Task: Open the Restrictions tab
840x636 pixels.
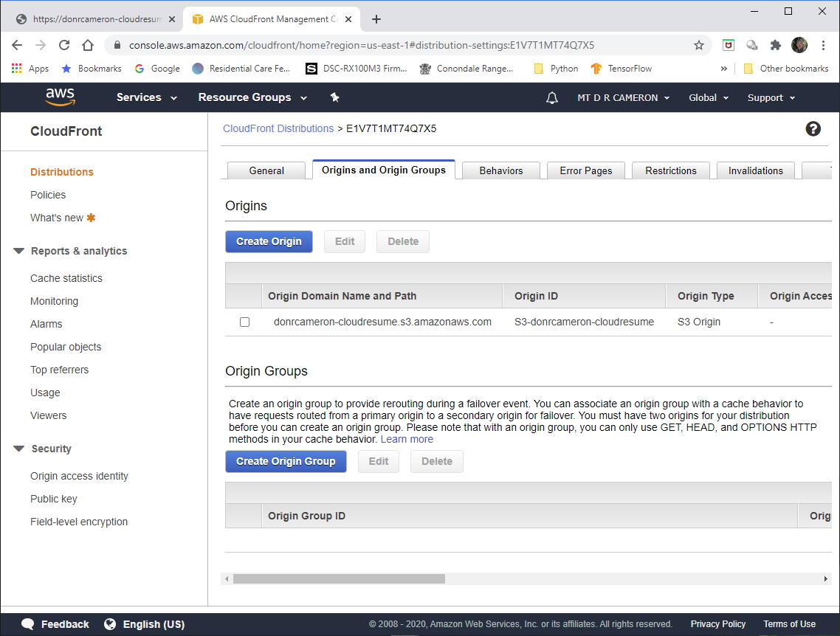Action: (x=671, y=170)
